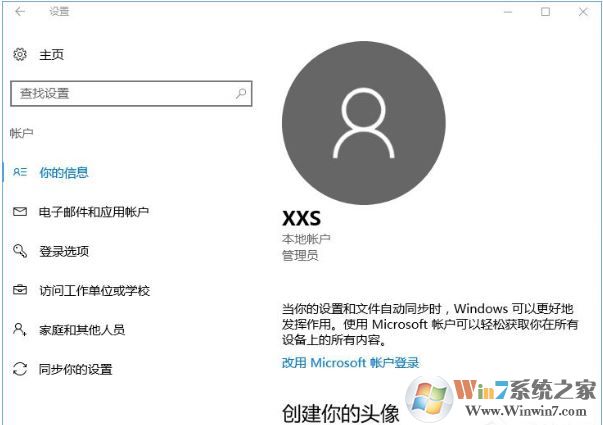Screen dimensions: 603x425
Task: Click the envelope mail icon
Action: coord(20,212)
